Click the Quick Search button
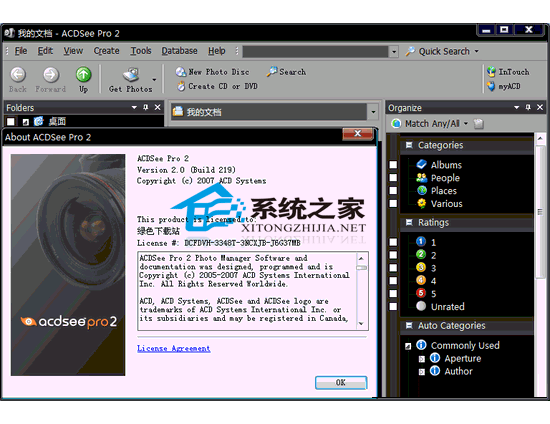 coord(437,52)
